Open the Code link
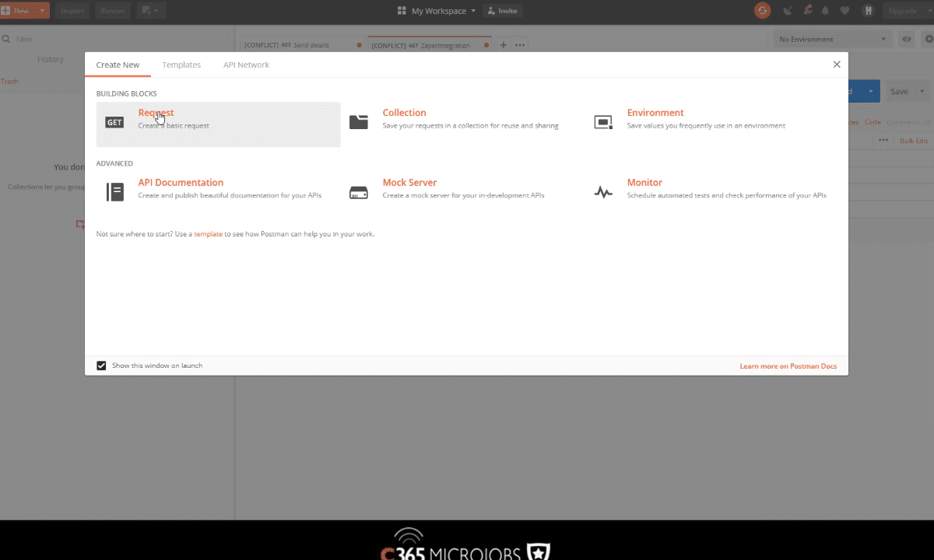 [x=873, y=122]
